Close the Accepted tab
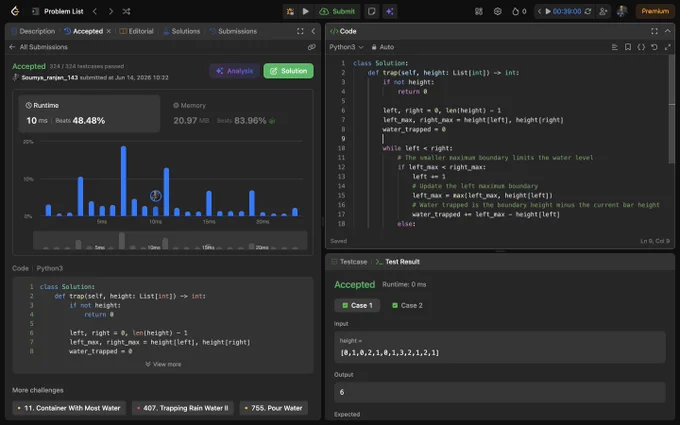Viewport: 680px width, 425px height. [x=108, y=31]
